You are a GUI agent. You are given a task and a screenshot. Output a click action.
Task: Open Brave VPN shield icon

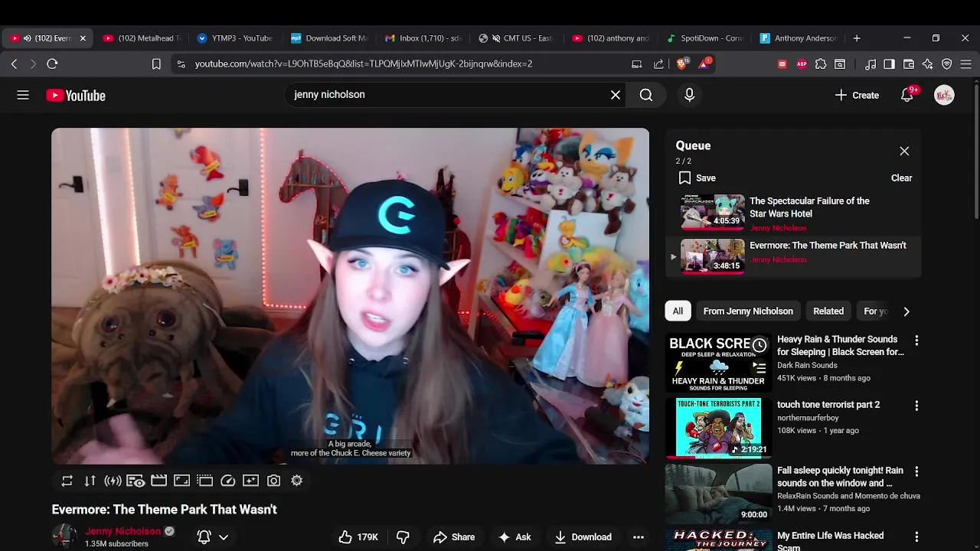pyautogui.click(x=947, y=64)
